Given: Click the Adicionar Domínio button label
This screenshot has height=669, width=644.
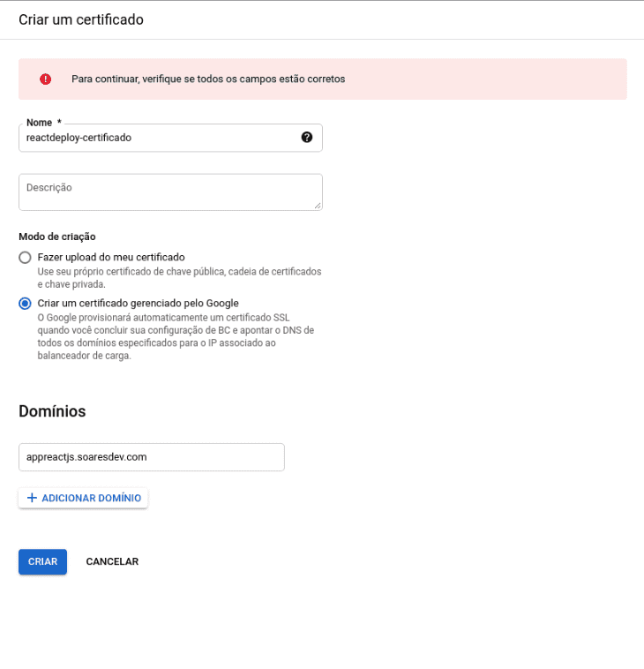Looking at the screenshot, I should (91, 498).
